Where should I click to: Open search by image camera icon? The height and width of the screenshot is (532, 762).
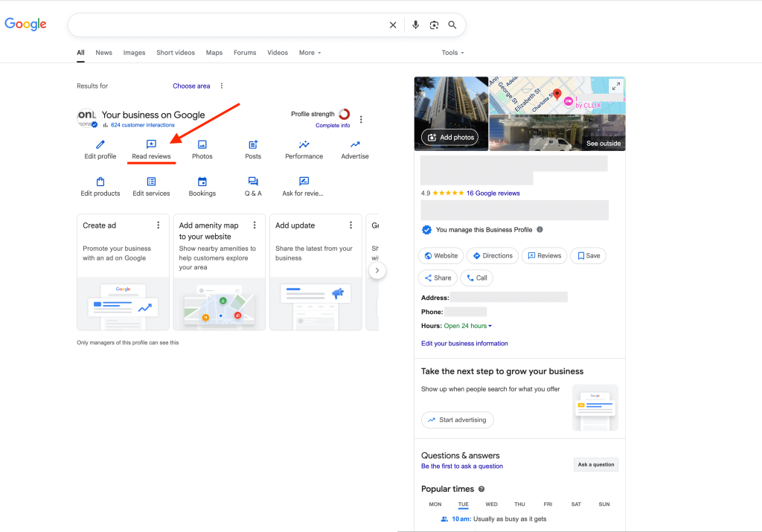(434, 25)
